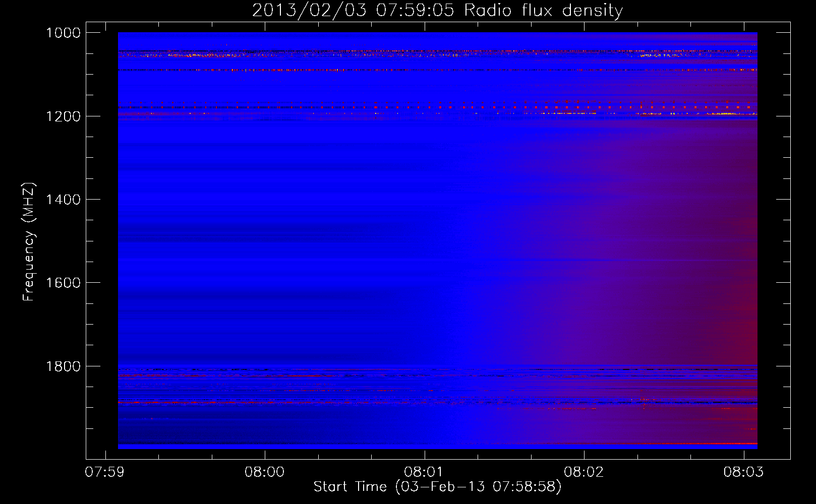The height and width of the screenshot is (504, 816).
Task: Click the 08:02 time tick label
Action: [584, 472]
